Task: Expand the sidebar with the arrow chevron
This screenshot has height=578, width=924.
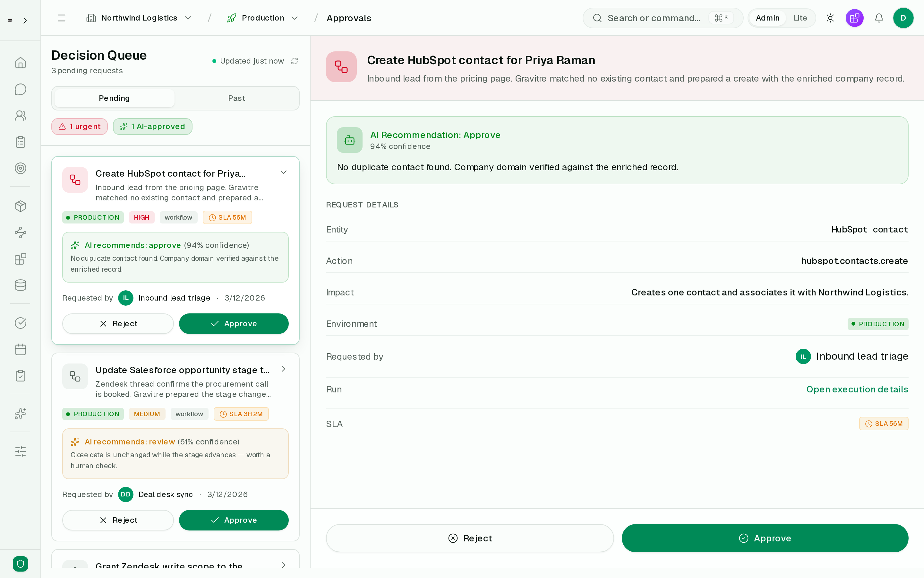Action: [25, 20]
